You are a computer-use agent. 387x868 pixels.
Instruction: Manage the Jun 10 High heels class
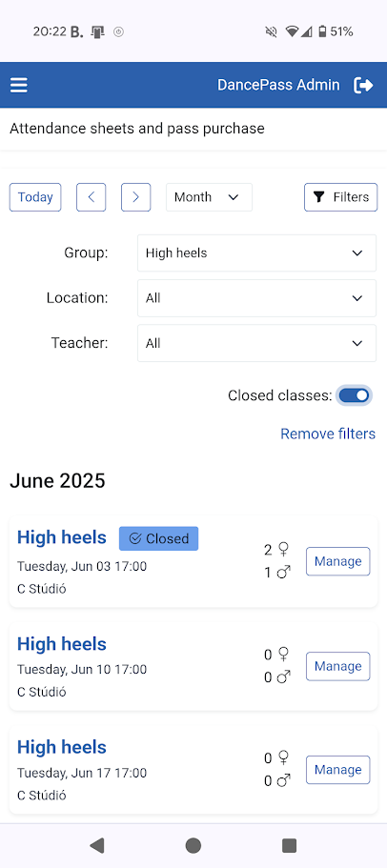click(337, 666)
